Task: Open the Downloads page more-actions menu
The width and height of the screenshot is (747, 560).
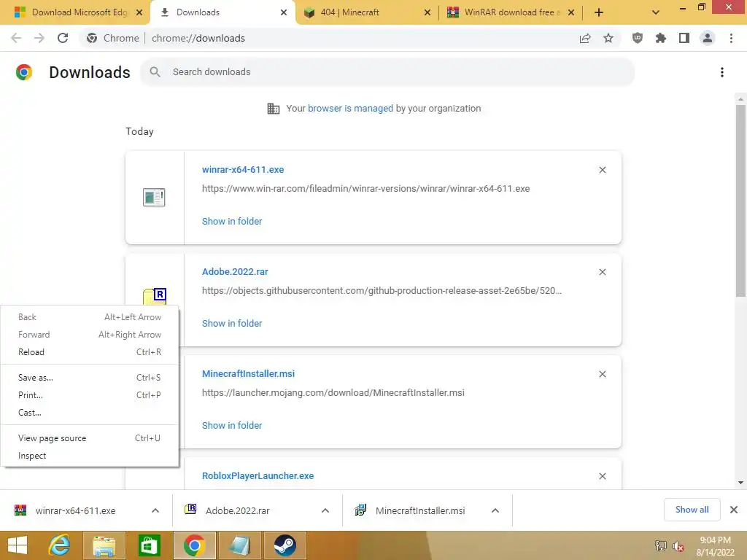Action: (x=722, y=72)
